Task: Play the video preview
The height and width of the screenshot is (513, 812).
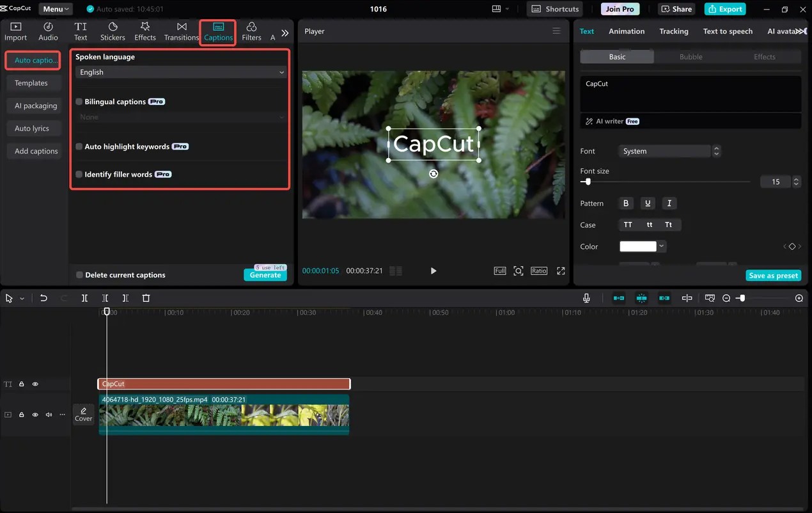Action: point(433,271)
